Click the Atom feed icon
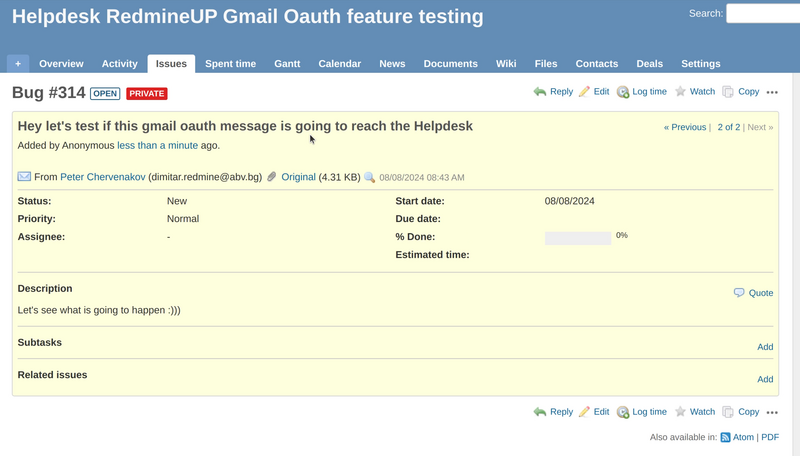The image size is (800, 456). (726, 437)
